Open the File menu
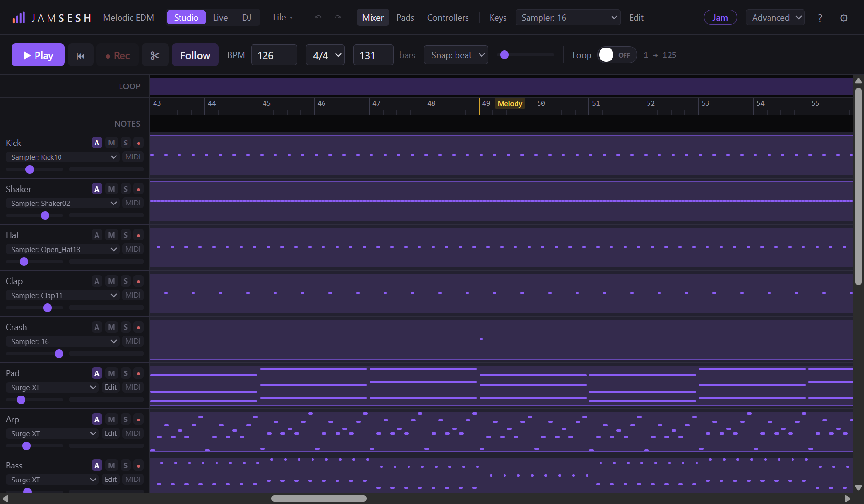The height and width of the screenshot is (504, 864). click(x=283, y=18)
